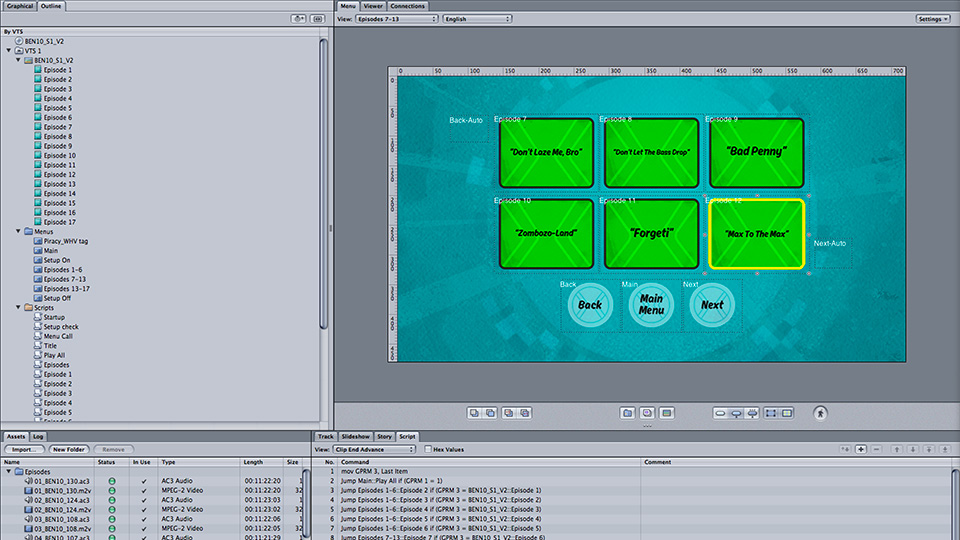Click the add slideshow icon below the canvas

[647, 413]
